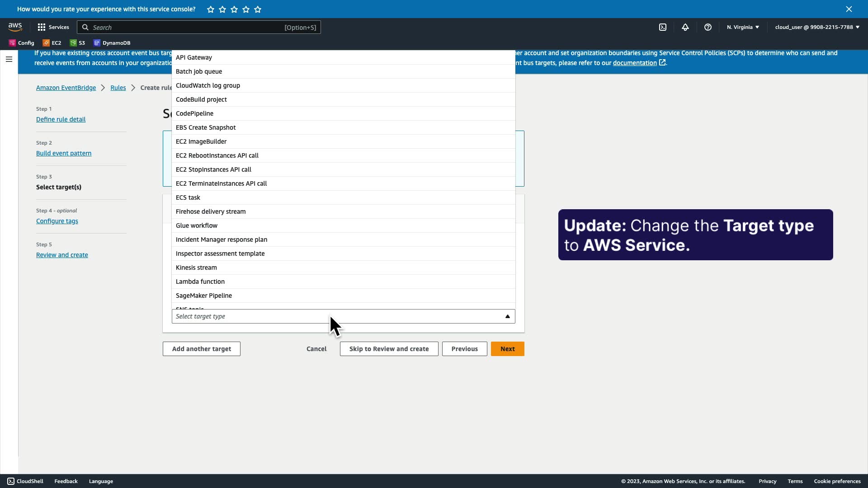868x488 pixels.
Task: Click the AWS logo home icon
Action: (15, 27)
